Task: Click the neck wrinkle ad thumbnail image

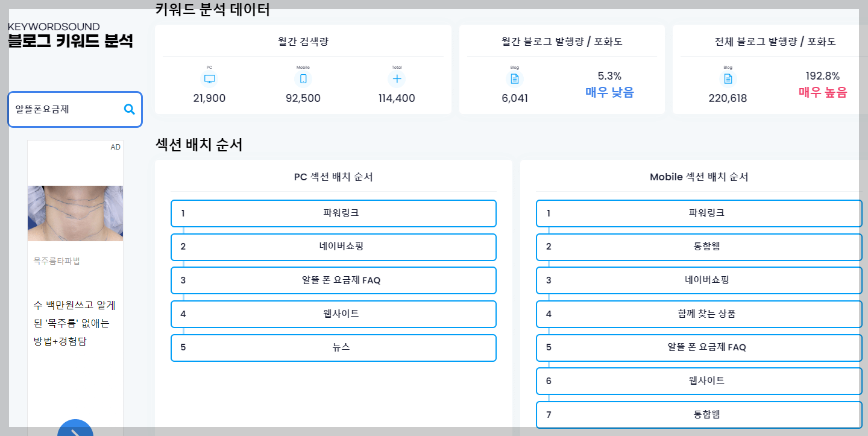Action: click(x=75, y=213)
